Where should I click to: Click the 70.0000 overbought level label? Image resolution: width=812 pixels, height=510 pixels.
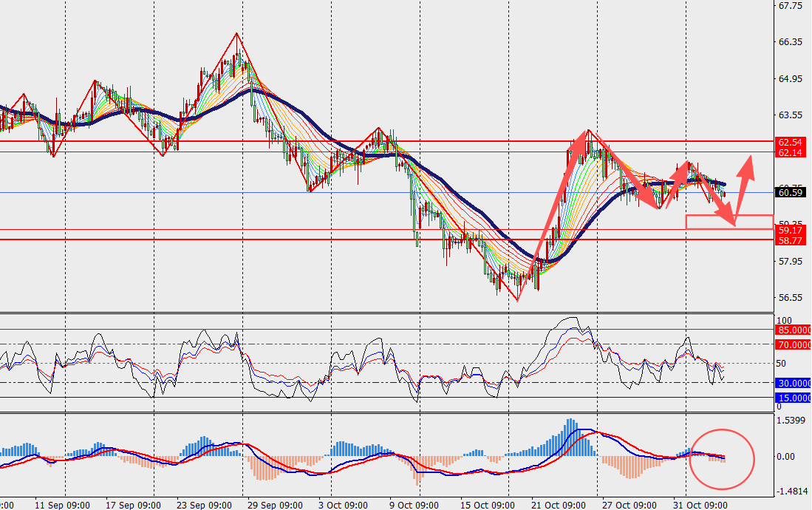(792, 344)
